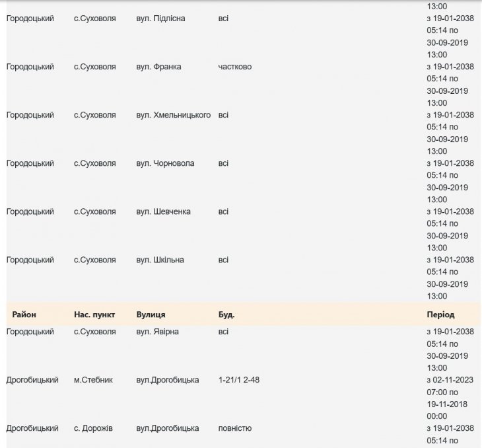Viewport: 482px width, 448px height.
Task: Select the вул. Шкільна street cell
Action: (x=160, y=260)
